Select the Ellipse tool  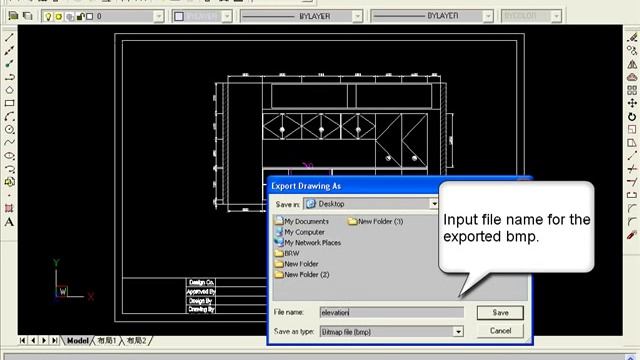pos(9,156)
